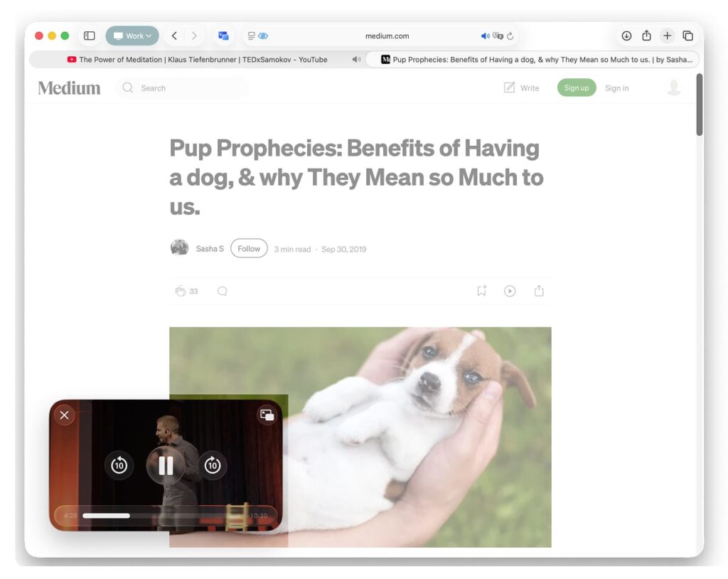
Task: Switch to the YouTube TEDx tab
Action: [199, 60]
